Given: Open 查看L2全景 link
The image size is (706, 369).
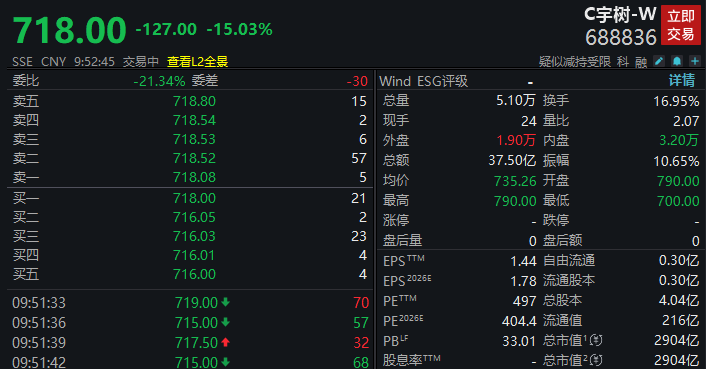Looking at the screenshot, I should (197, 62).
